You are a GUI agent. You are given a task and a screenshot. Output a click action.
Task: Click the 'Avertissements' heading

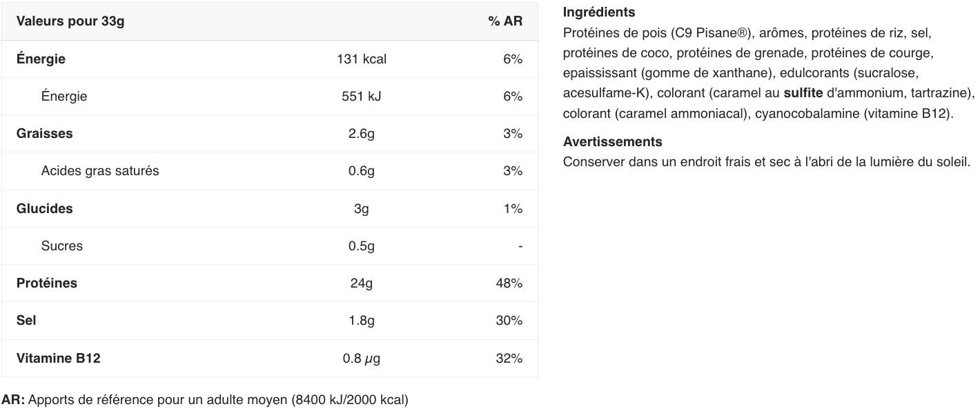pos(612,142)
